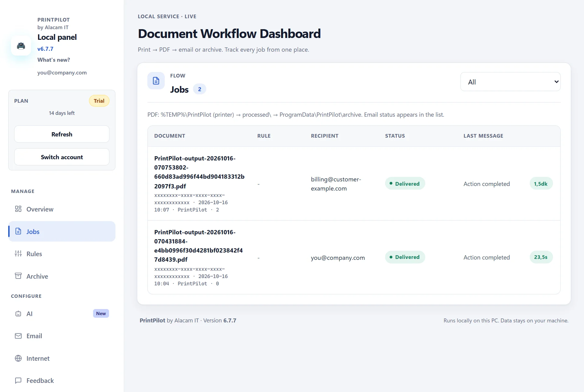Click the Trial plan badge
The width and height of the screenshot is (584, 392).
[99, 101]
